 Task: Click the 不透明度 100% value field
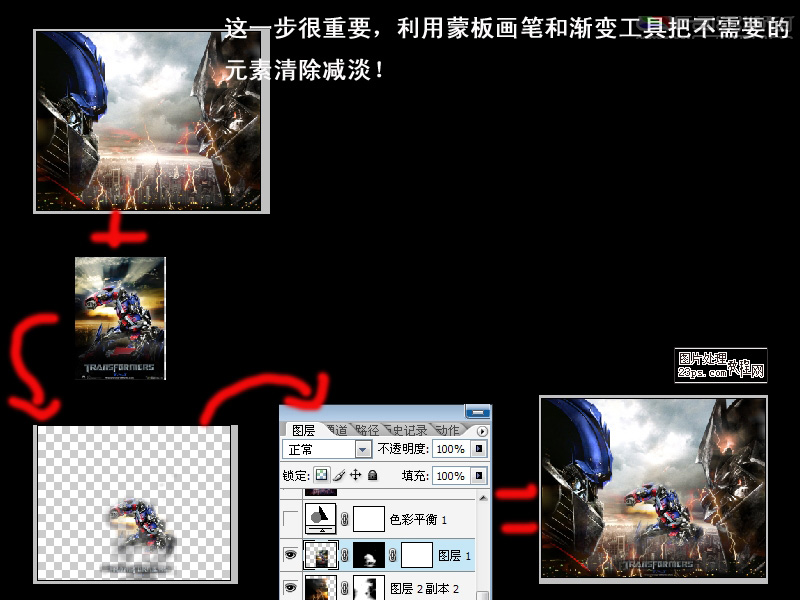[452, 449]
